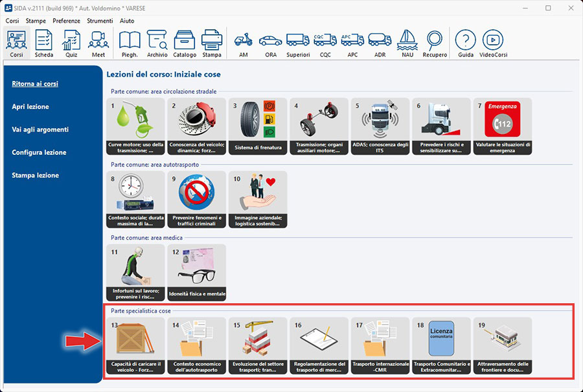The width and height of the screenshot is (583, 392).
Task: Open the Strumenti menu
Action: pyautogui.click(x=101, y=21)
